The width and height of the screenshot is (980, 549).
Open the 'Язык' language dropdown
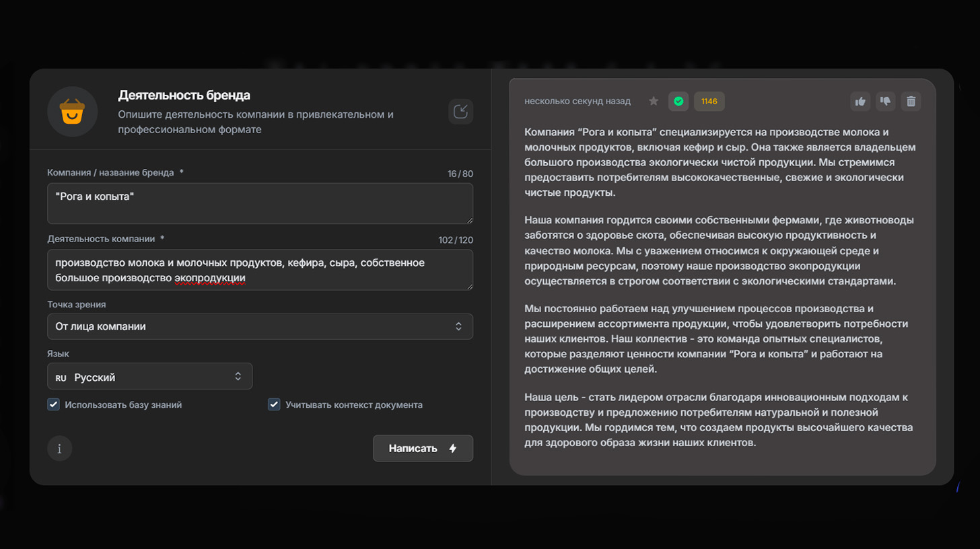[148, 377]
